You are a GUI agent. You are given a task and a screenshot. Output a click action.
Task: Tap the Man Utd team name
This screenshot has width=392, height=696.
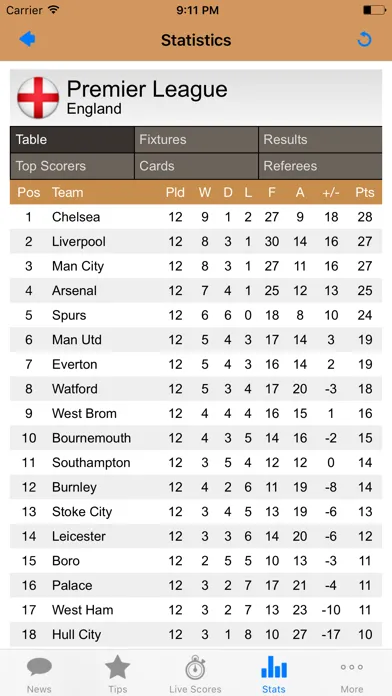[77, 340]
